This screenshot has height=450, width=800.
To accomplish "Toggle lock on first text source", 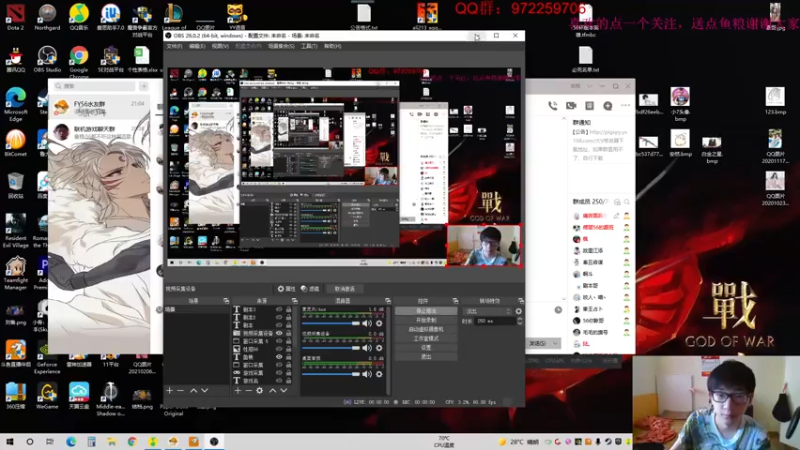I will pos(288,310).
